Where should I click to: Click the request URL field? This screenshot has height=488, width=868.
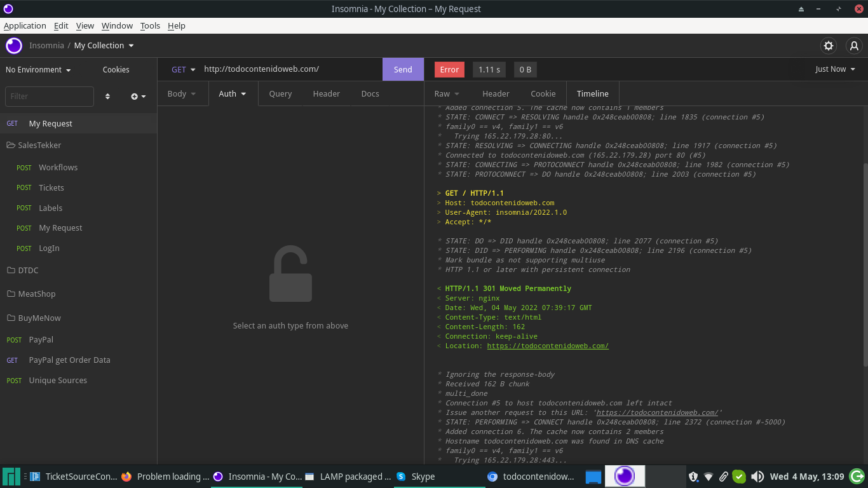point(291,70)
